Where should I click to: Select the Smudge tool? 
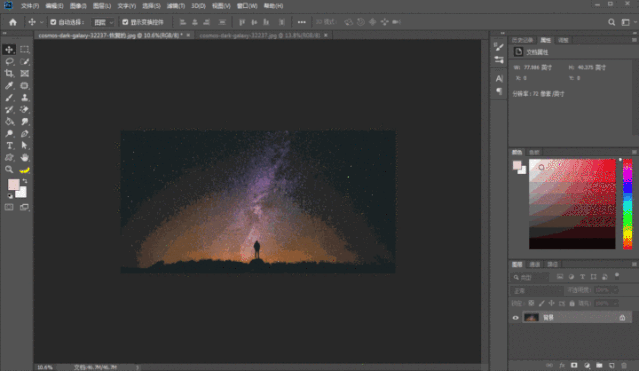click(x=24, y=121)
